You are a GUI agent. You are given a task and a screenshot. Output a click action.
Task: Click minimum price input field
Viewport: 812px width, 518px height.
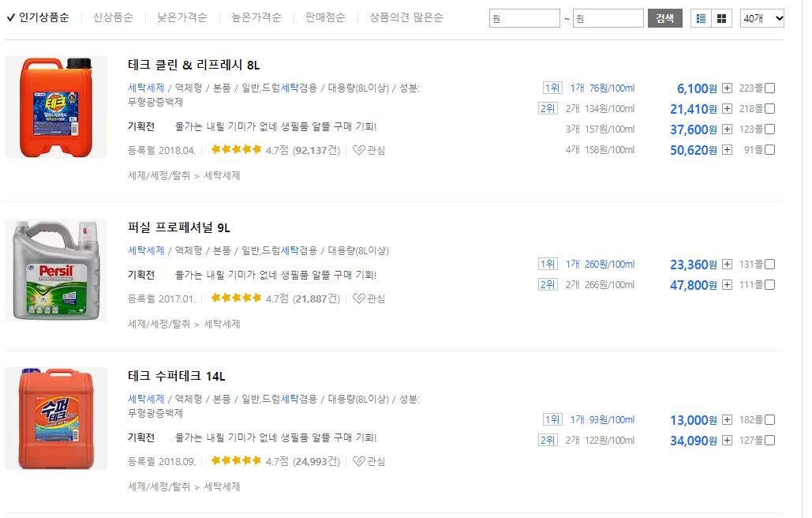[x=525, y=19]
